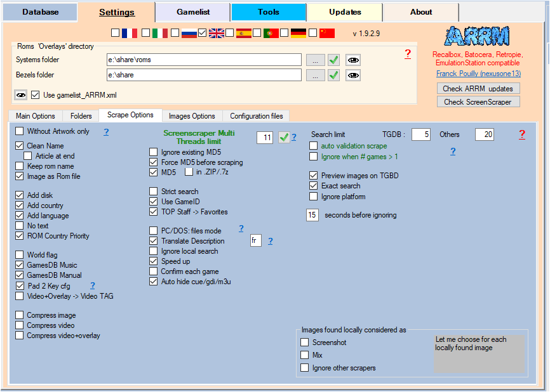Screen dimensions: 550x392
Task: Toggle the eye icon beside Use gamelist_ARRM.xml
Action: click(21, 95)
